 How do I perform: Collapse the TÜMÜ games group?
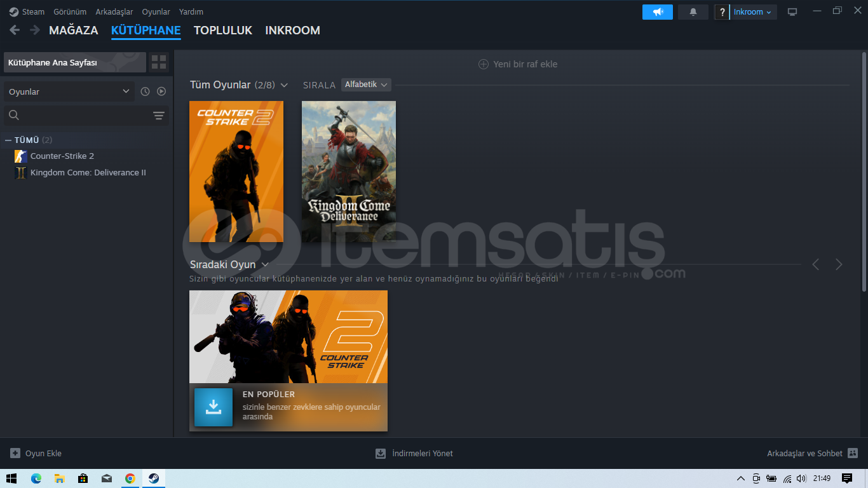coord(8,140)
